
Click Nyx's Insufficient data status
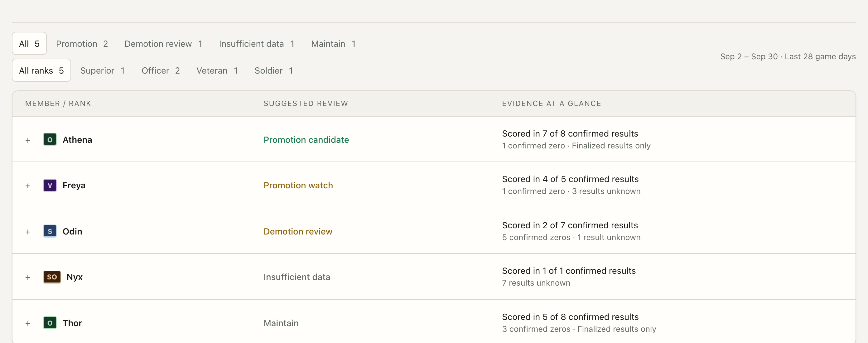297,277
